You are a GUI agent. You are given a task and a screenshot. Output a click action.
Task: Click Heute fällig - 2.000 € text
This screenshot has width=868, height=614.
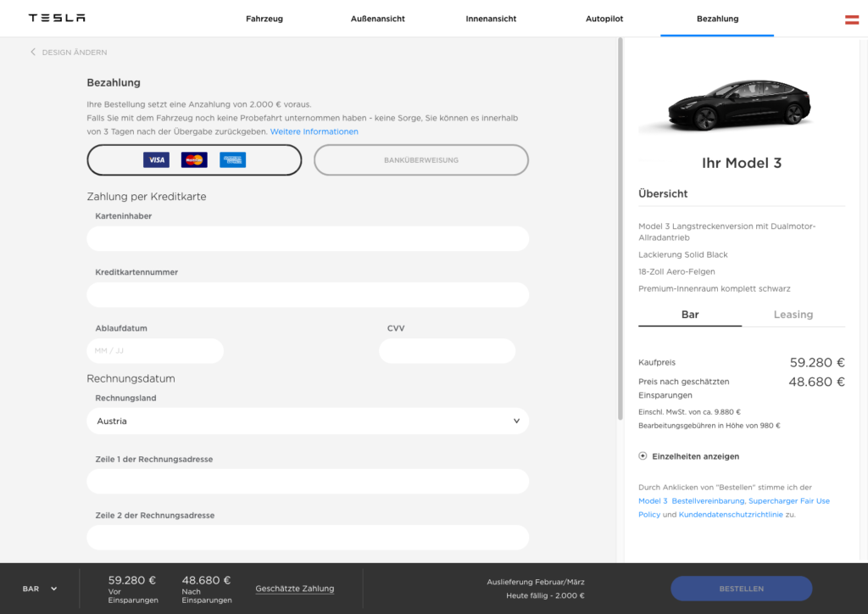pyautogui.click(x=545, y=595)
